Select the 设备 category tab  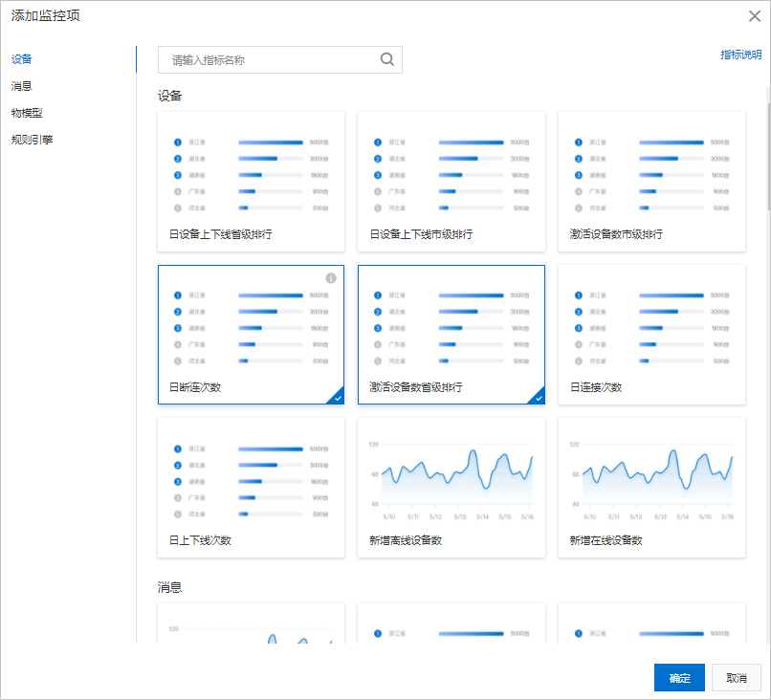(x=22, y=59)
